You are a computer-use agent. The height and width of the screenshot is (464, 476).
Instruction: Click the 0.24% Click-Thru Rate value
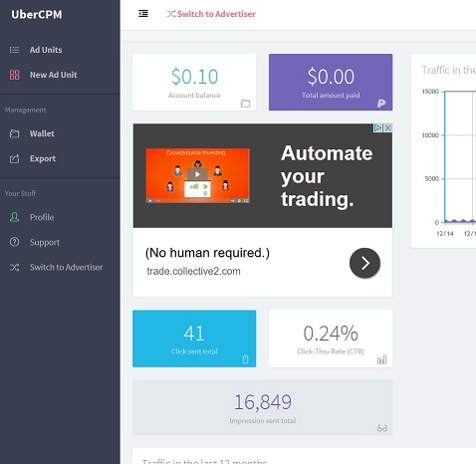coord(331,334)
